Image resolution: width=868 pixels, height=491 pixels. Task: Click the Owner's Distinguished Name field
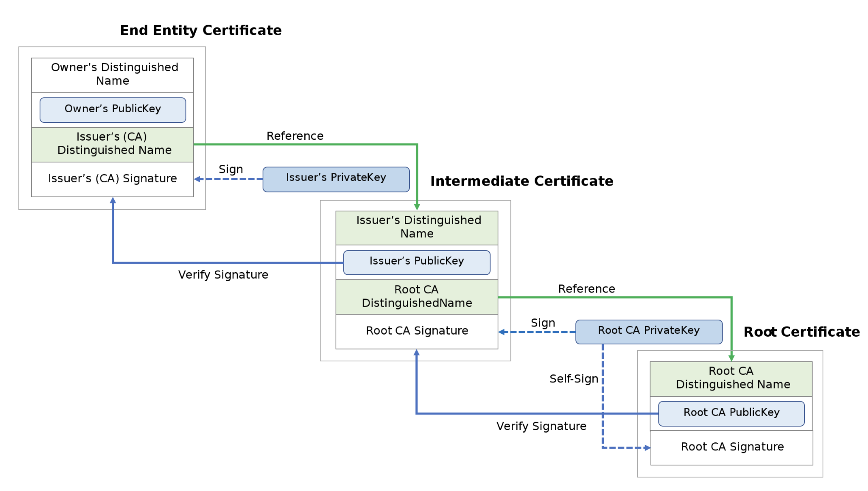point(113,75)
